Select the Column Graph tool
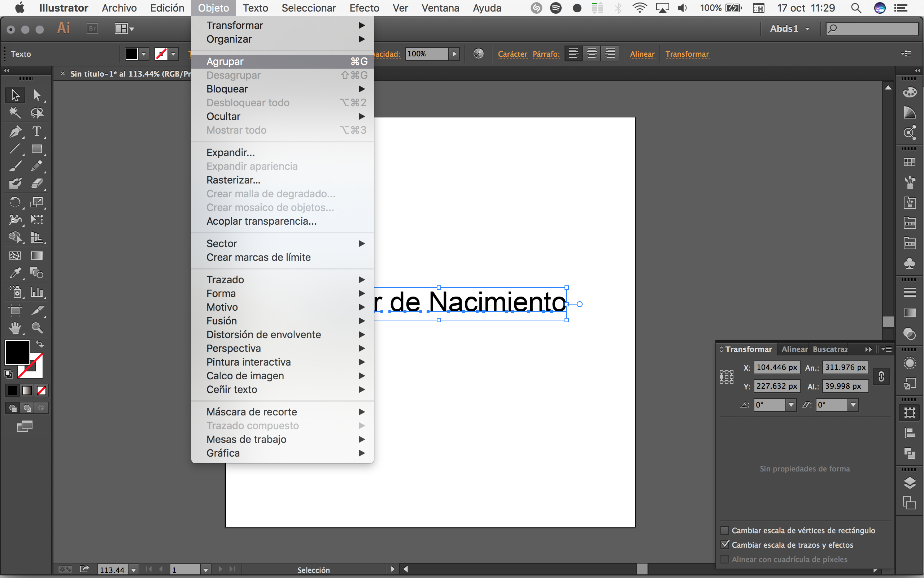The image size is (924, 578). (37, 292)
